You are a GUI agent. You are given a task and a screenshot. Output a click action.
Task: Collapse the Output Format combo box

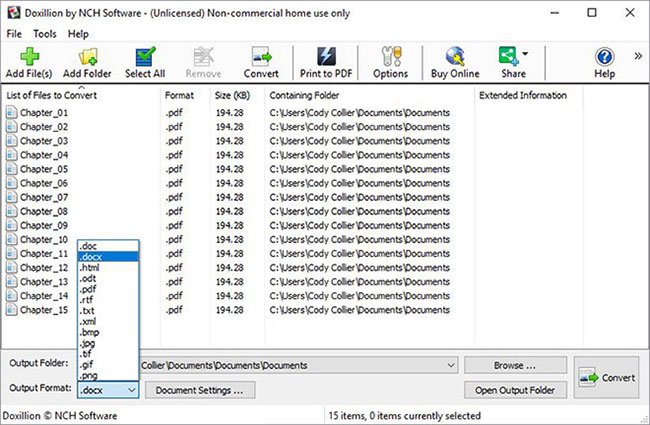tap(131, 390)
